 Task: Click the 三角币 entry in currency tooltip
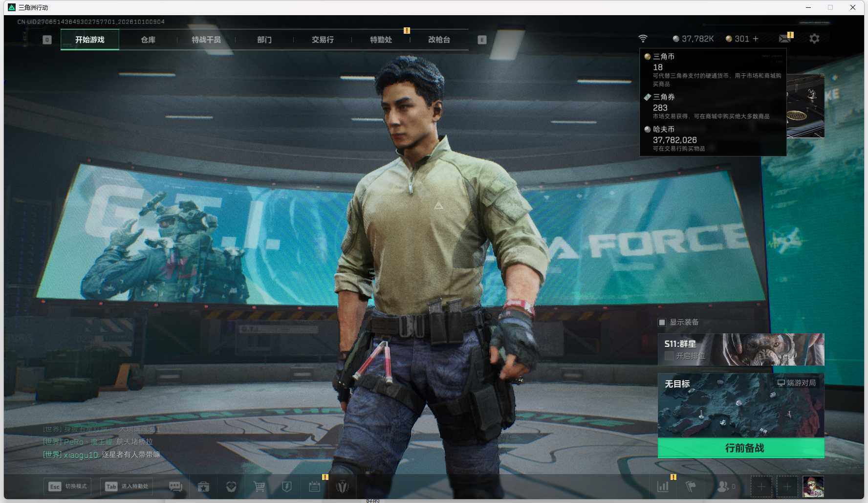coord(713,69)
